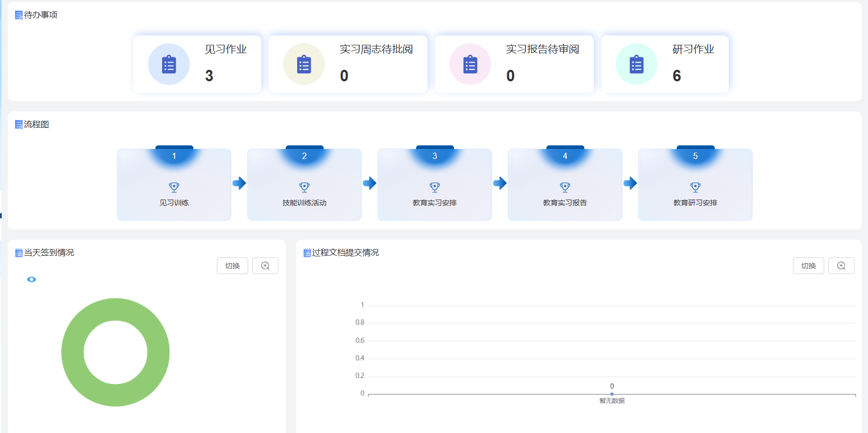Viewport: 868px width, 433px height.
Task: Select flow step 4 number badge
Action: (565, 156)
